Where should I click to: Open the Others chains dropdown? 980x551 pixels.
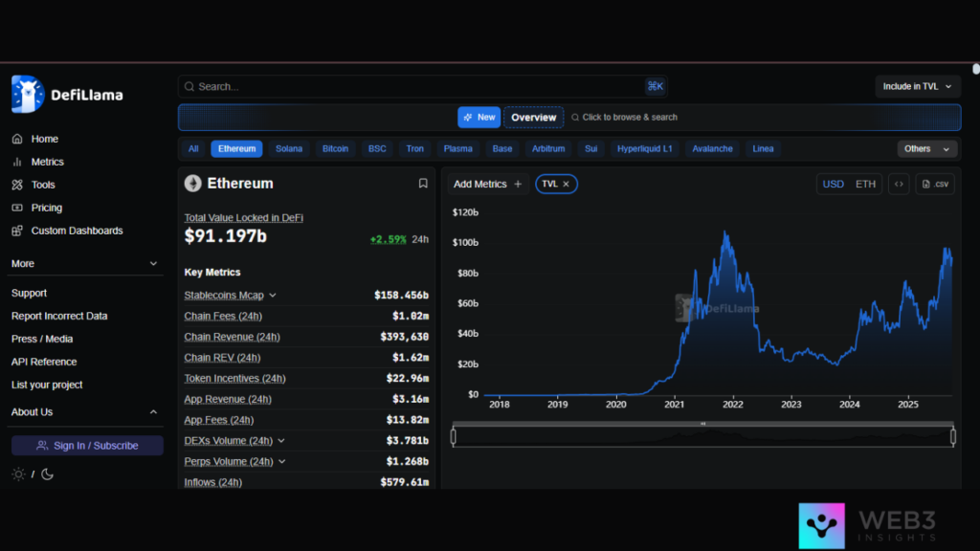[926, 148]
